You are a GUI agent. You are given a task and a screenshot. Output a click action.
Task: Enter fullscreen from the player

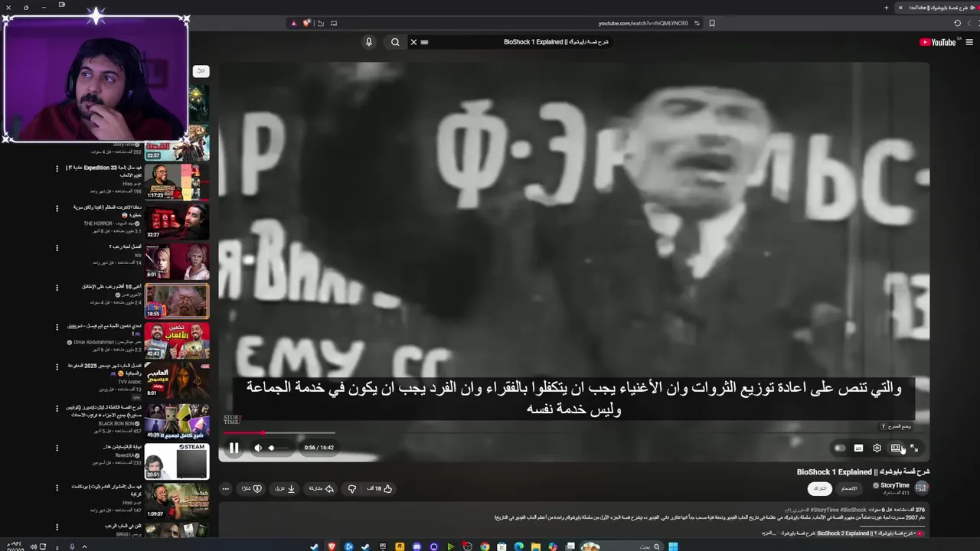pyautogui.click(x=914, y=448)
